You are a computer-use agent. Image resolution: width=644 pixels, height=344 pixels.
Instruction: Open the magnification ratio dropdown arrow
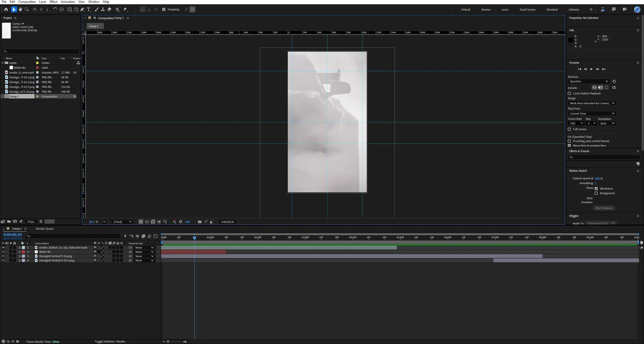click(x=104, y=222)
